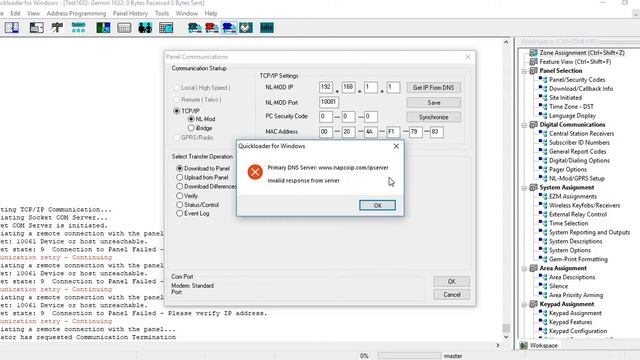Click the Feature View tree icon

[x=533, y=62]
